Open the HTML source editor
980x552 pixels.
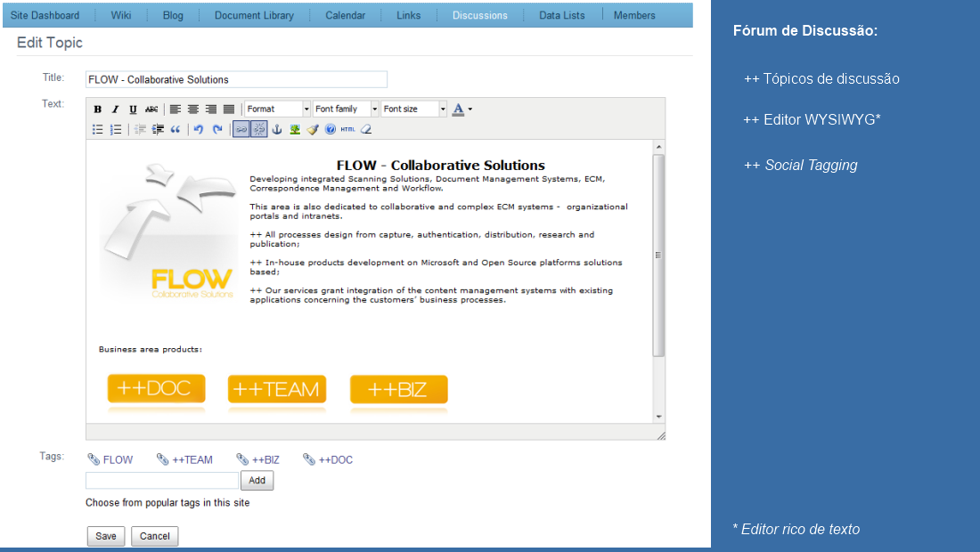[x=348, y=129]
